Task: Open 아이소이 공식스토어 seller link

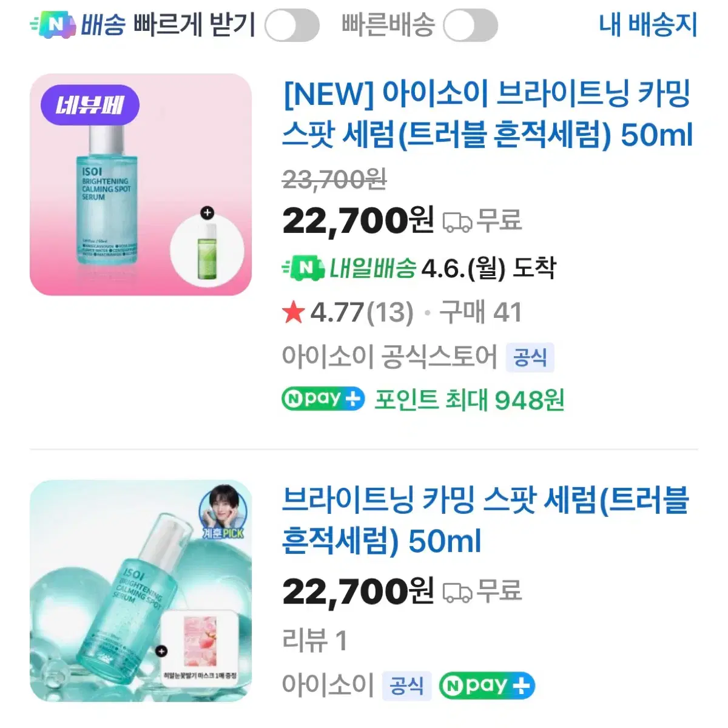Action: tap(389, 357)
